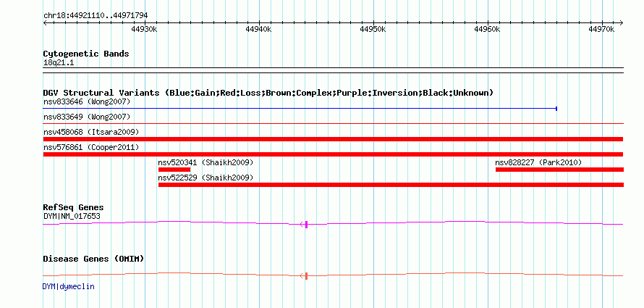Click the blue end marker of nsv833646
Screen dimensions: 644x308
556,109
